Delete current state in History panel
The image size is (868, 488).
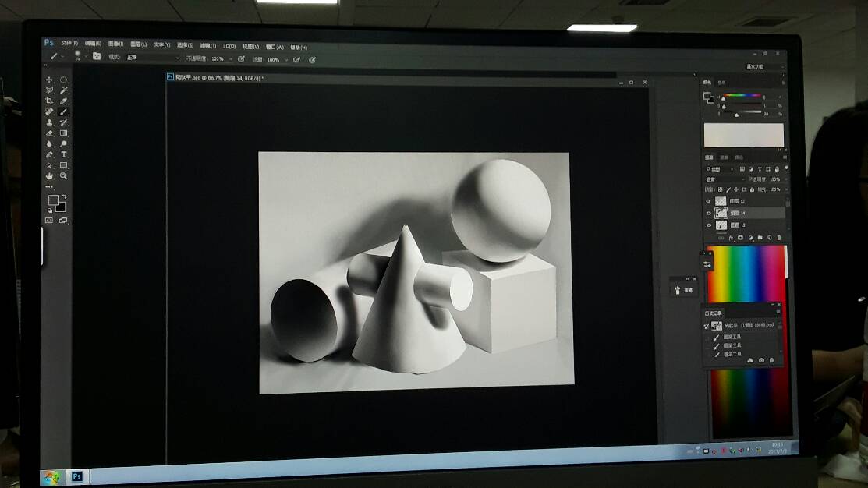pos(771,360)
